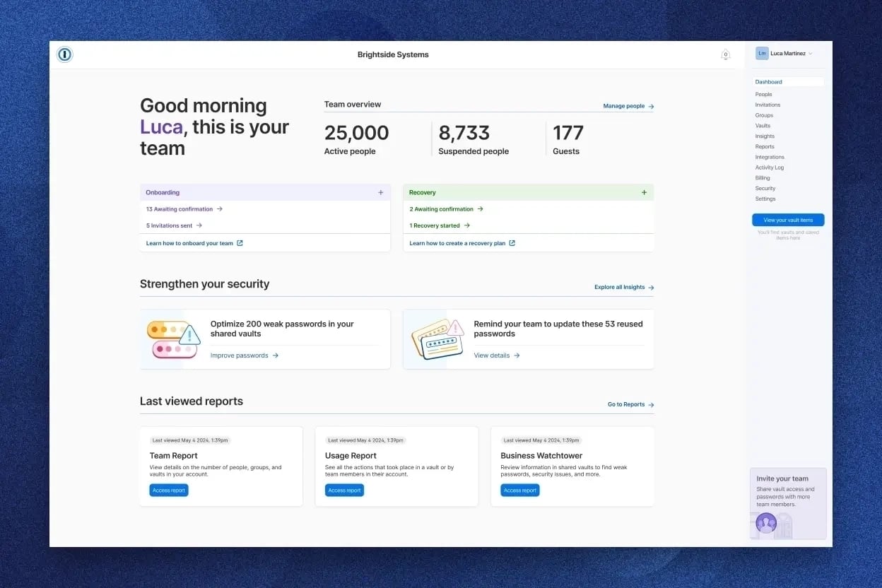The image size is (882, 588).
Task: Open the People section in the sidebar
Action: (763, 94)
